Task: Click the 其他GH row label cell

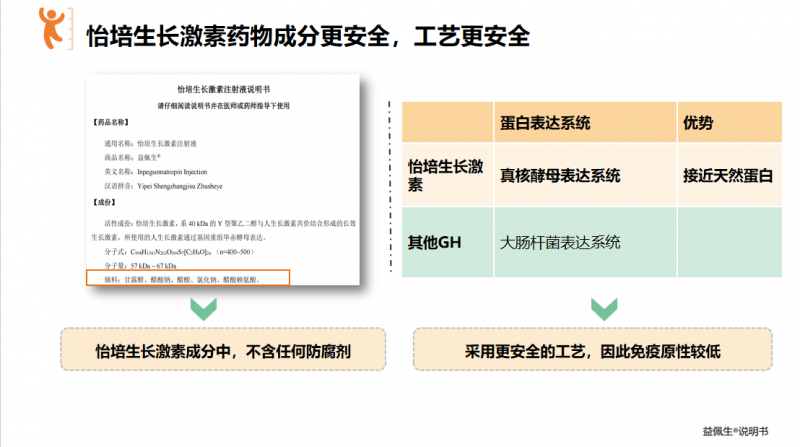Action: pyautogui.click(x=447, y=242)
